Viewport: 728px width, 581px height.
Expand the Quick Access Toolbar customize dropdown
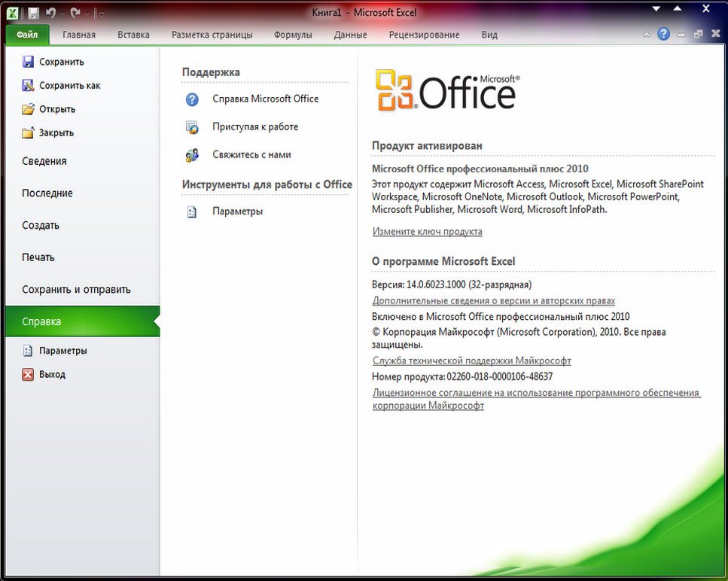[x=102, y=14]
